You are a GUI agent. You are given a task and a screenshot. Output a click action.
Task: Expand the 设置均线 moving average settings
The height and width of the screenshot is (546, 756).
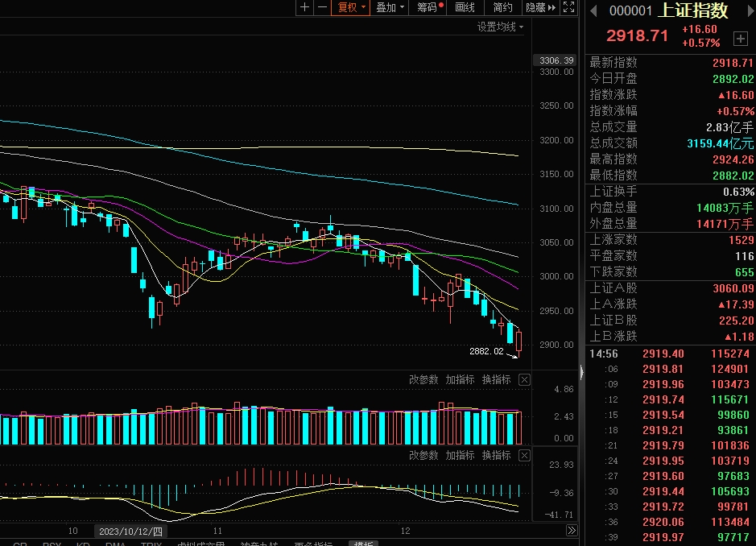[x=500, y=27]
